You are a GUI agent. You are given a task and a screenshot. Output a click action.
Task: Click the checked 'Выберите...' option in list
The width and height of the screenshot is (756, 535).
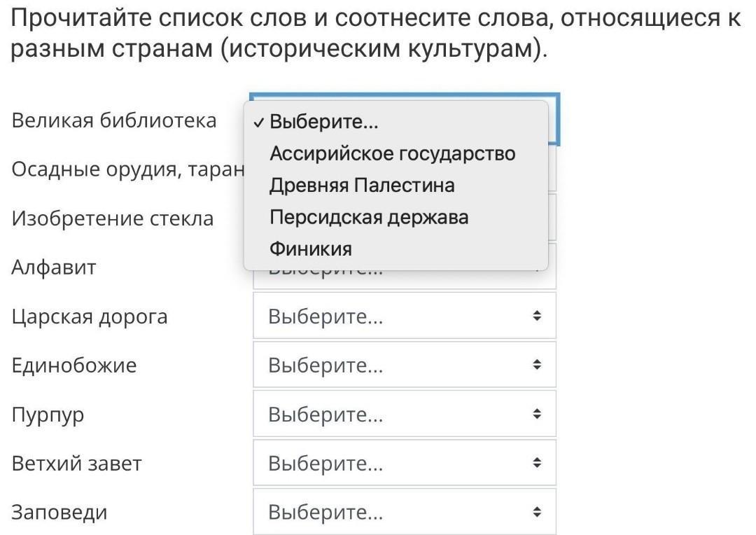[x=323, y=122]
